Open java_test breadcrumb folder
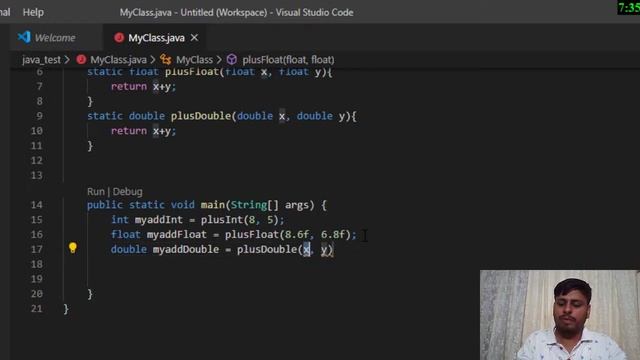Screen dimensions: 640x360 pyautogui.click(x=41, y=60)
